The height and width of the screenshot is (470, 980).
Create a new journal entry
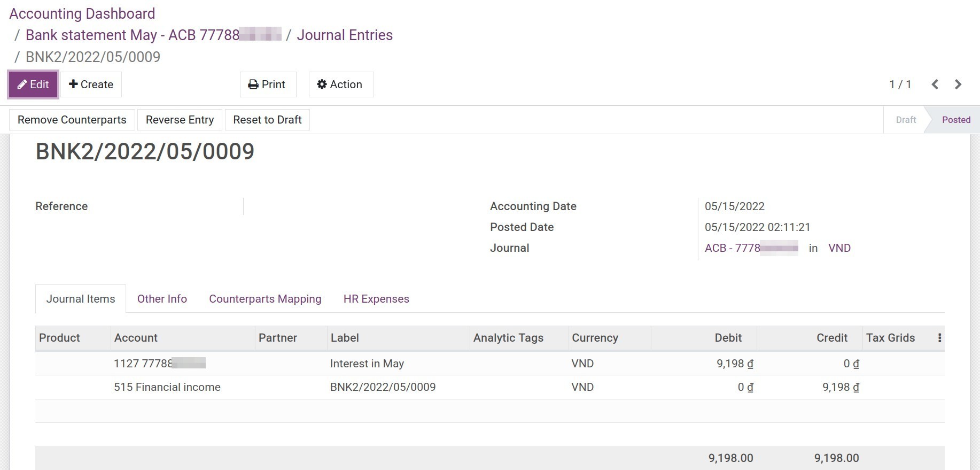(91, 84)
